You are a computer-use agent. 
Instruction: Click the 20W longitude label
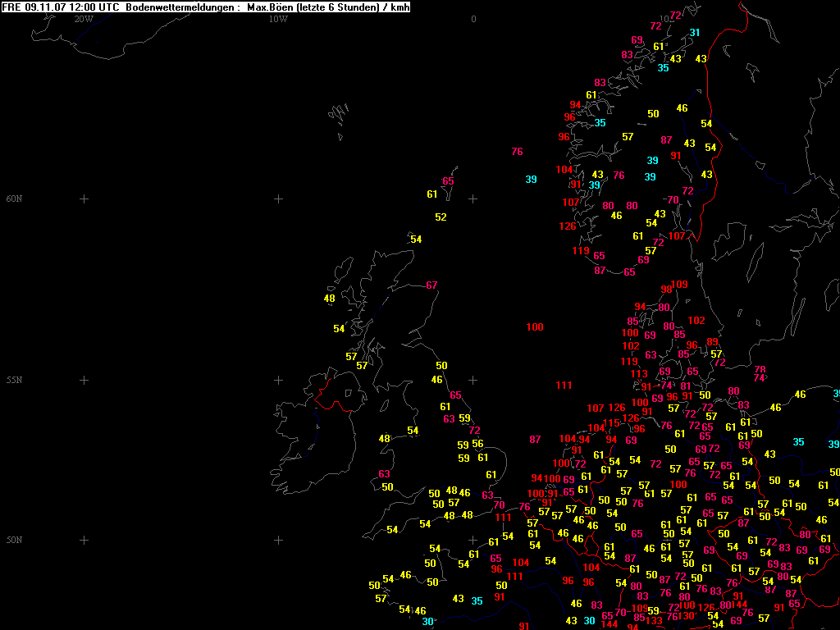(84, 19)
